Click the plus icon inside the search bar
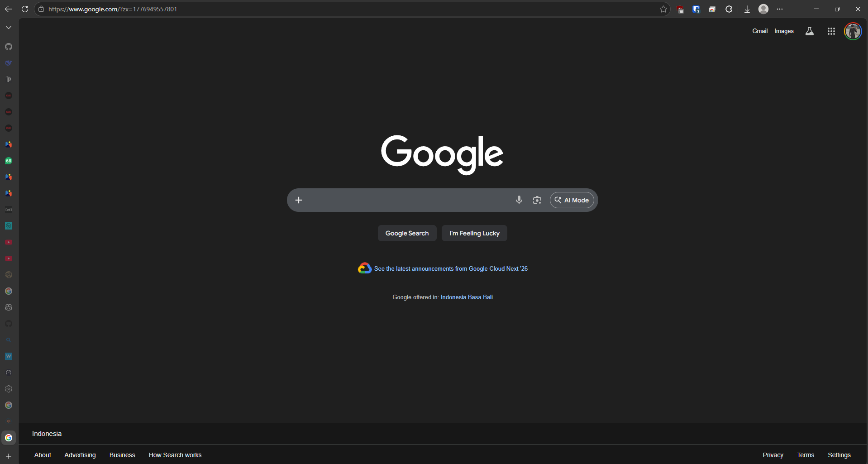Viewport: 868px width, 464px height. (299, 200)
